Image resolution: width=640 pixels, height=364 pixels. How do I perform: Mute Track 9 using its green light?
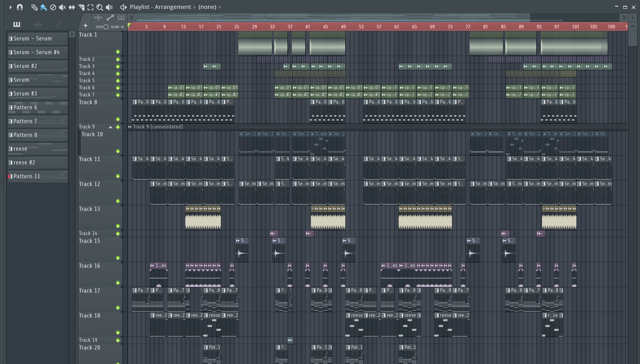(x=118, y=127)
